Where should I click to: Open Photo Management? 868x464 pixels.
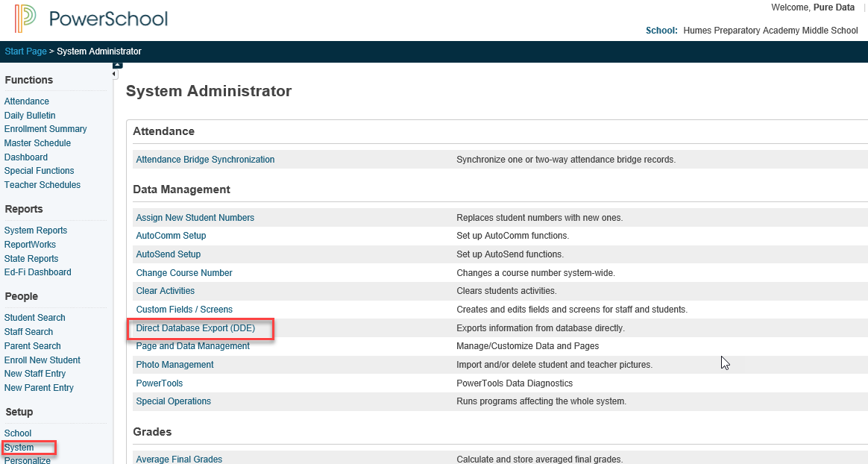174,365
